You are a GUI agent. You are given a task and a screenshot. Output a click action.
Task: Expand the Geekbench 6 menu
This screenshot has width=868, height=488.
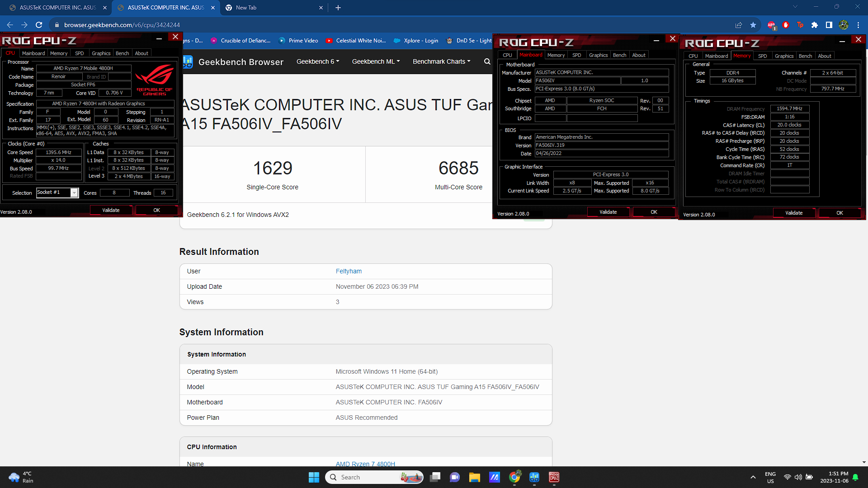tap(317, 61)
